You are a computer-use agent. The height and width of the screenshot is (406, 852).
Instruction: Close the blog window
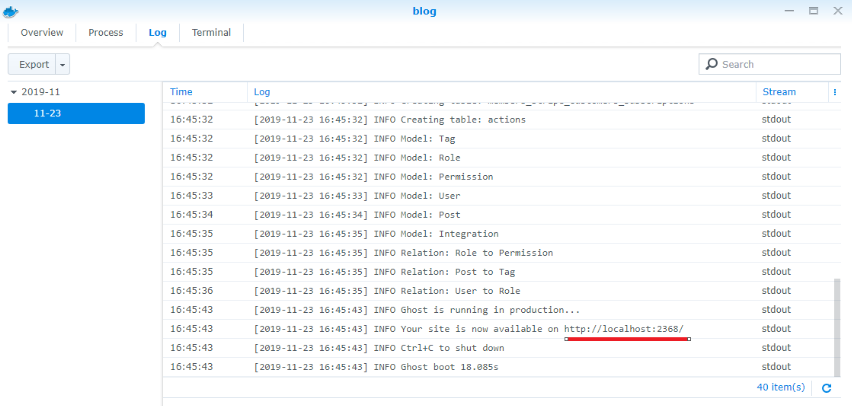pos(838,11)
